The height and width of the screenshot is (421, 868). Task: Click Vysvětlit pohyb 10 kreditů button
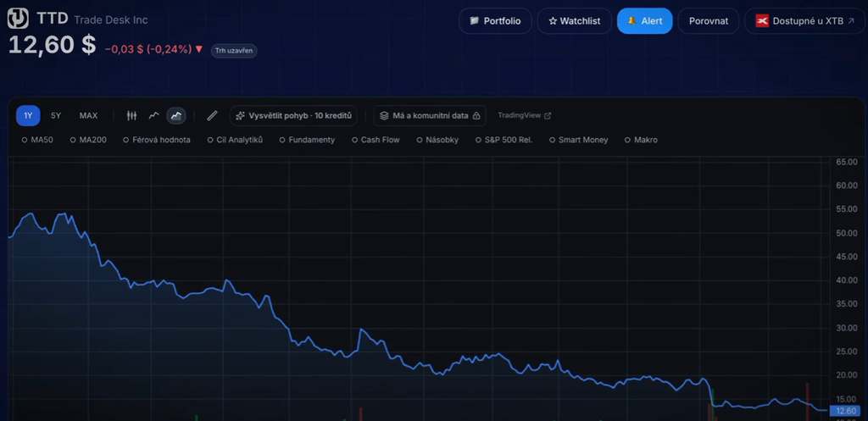(294, 115)
